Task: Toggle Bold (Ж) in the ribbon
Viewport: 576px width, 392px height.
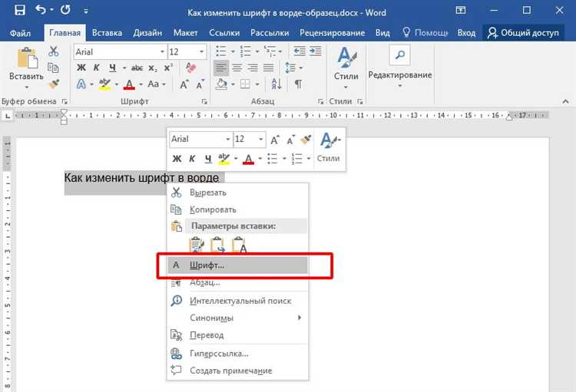Action: 81,68
